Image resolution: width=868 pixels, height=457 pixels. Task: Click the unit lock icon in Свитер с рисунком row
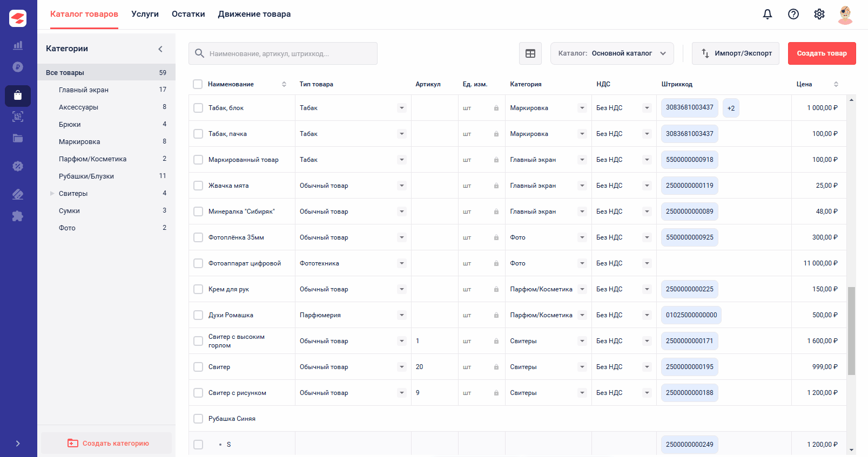click(x=496, y=393)
